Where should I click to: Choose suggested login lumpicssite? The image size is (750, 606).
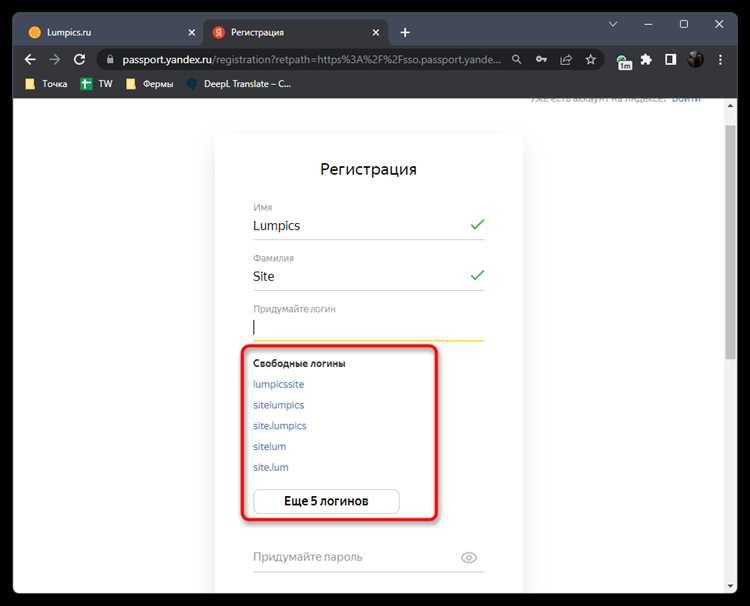click(x=278, y=384)
